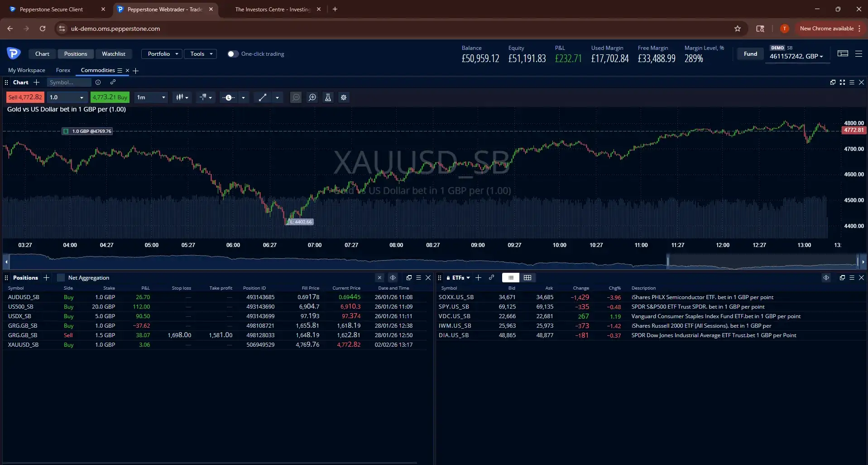Switch ETFs panel to grid view

[528, 278]
